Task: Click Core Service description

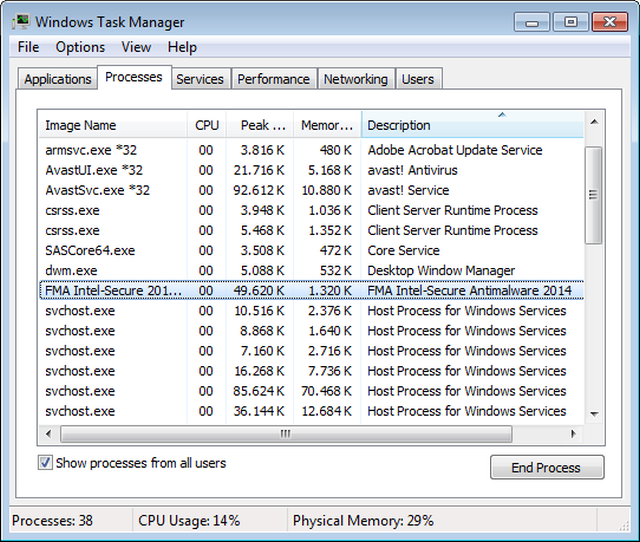Action: pos(403,250)
